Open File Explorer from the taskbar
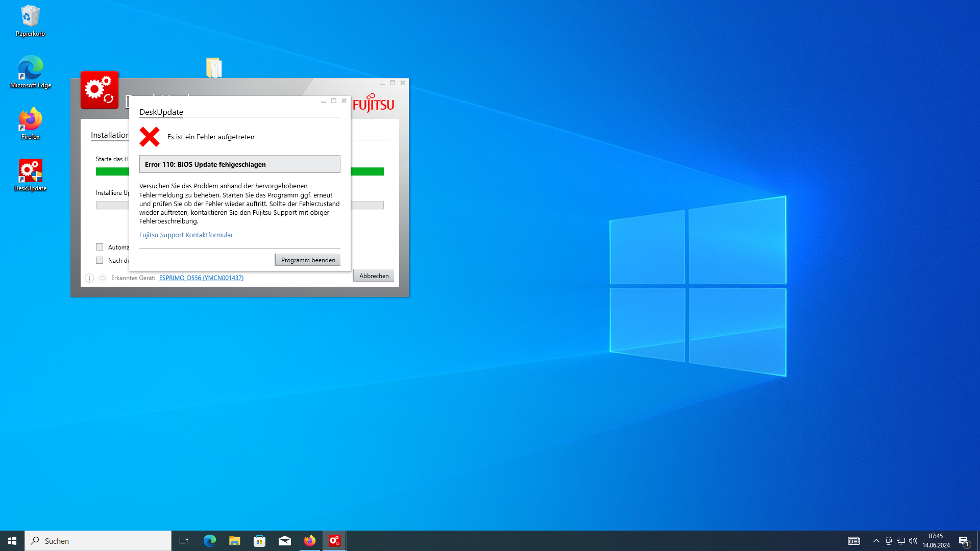The height and width of the screenshot is (551, 980). pyautogui.click(x=234, y=541)
